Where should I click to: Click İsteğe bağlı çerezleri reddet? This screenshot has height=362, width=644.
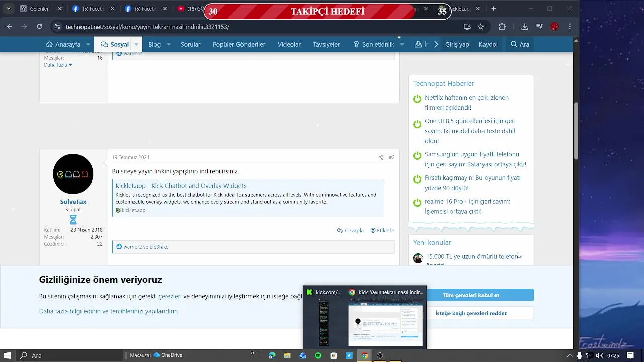click(x=471, y=313)
